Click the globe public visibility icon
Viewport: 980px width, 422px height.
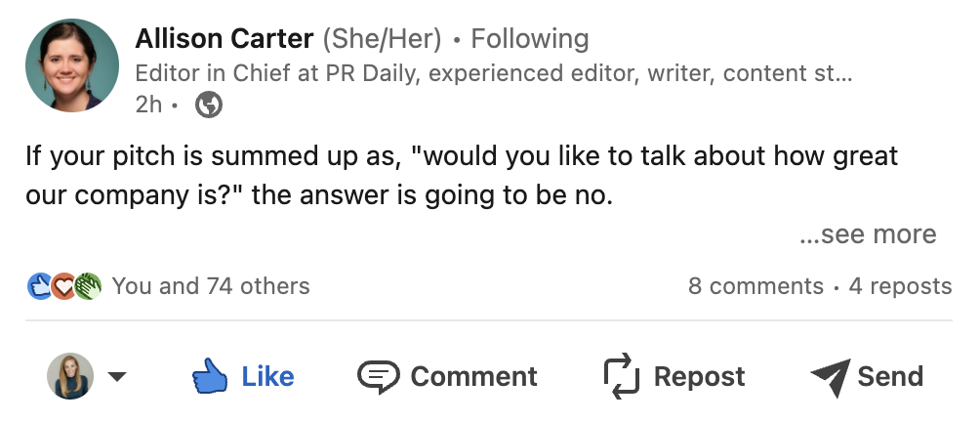coord(209,105)
